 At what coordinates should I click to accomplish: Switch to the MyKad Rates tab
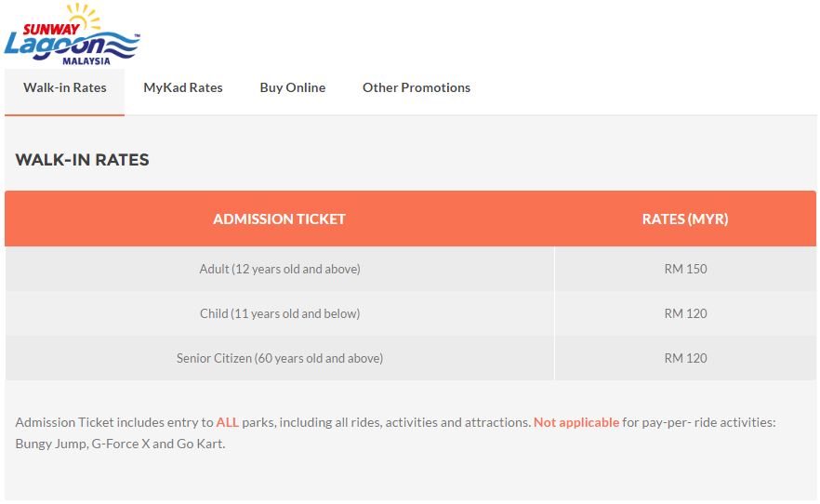click(183, 87)
